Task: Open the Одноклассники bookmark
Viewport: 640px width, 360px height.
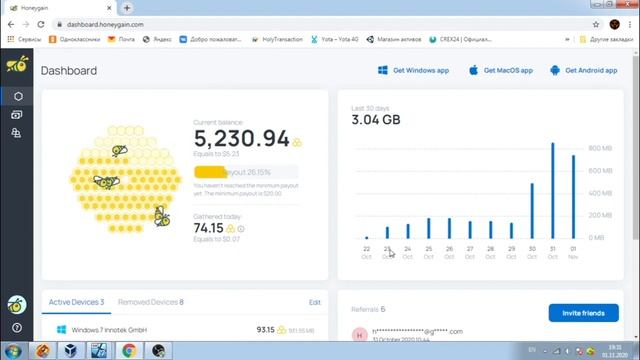Action: tap(74, 39)
